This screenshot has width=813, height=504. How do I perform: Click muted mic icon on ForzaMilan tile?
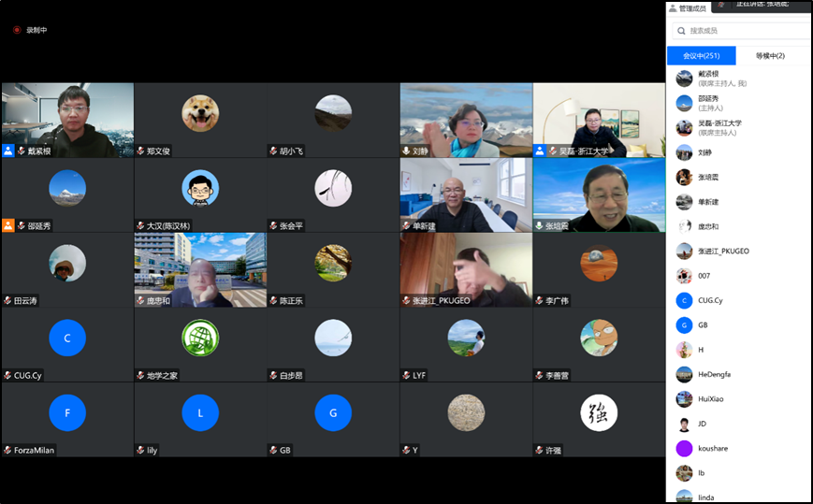(7, 450)
